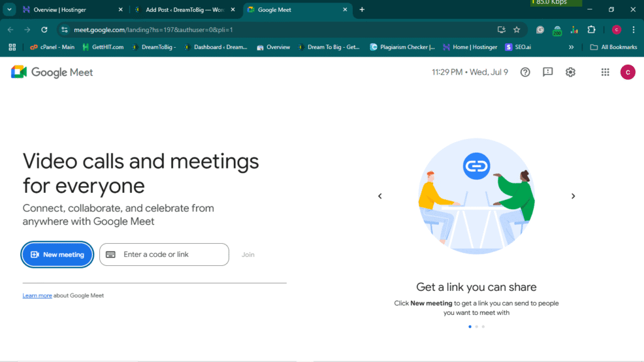Bookmark this page with the star icon

[516, 30]
